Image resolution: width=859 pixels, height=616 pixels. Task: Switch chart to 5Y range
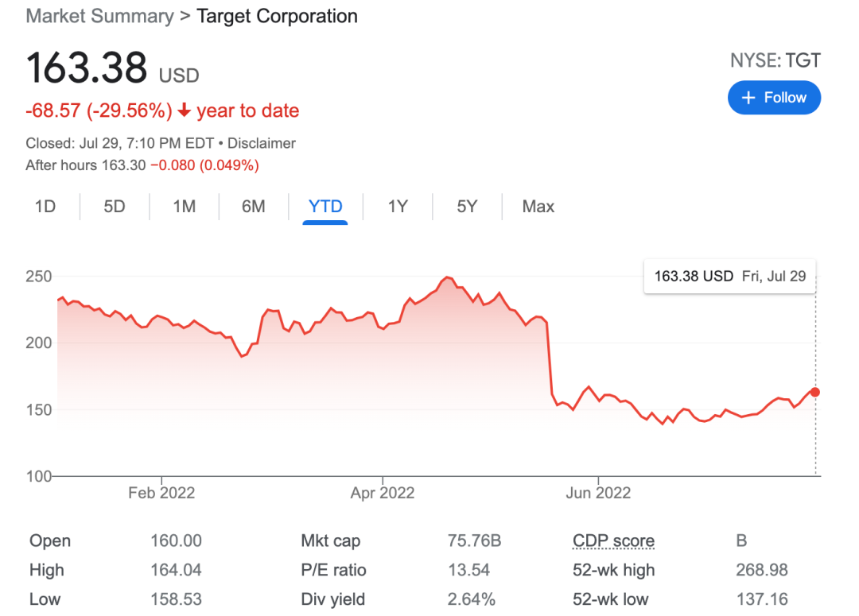[467, 207]
